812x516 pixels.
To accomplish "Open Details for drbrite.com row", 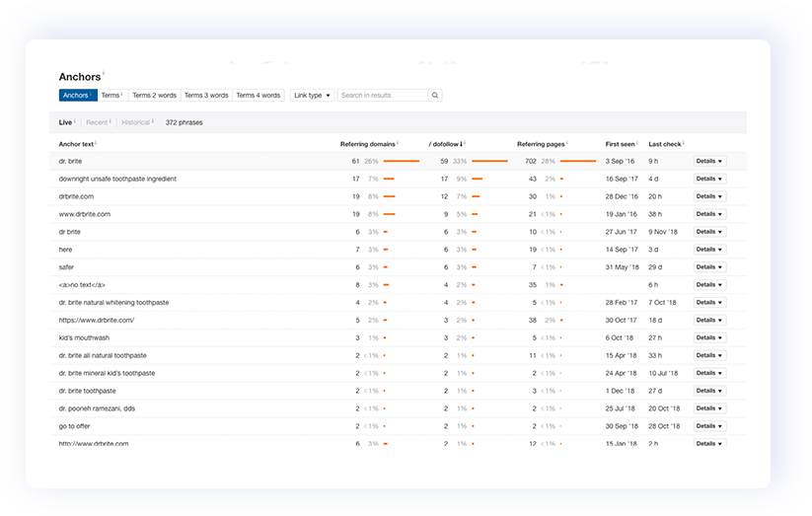I will (x=709, y=196).
